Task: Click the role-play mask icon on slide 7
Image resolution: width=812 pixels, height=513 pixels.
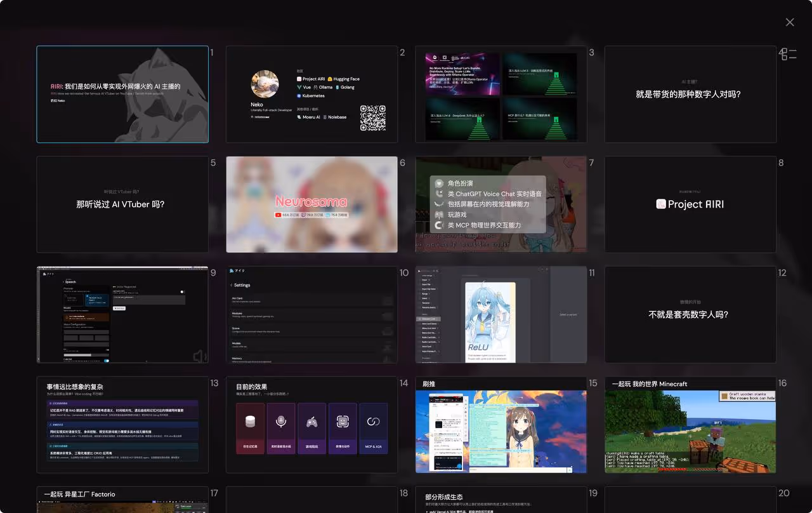Action: coord(439,183)
